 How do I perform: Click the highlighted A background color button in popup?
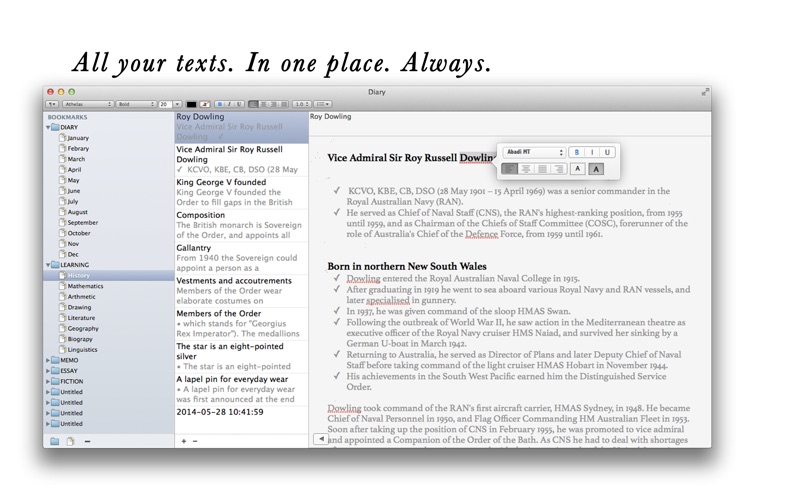coord(596,169)
